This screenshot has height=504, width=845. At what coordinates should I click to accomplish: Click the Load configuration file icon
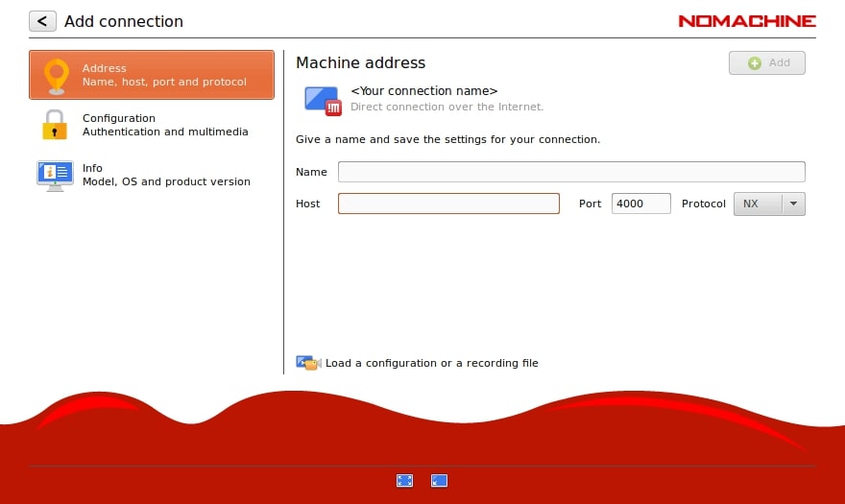(307, 363)
